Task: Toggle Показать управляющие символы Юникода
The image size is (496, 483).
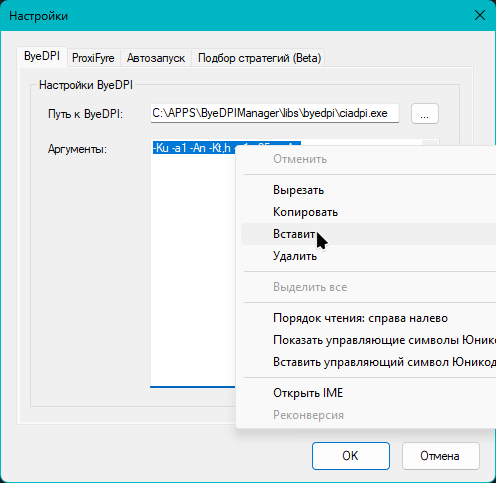Action: [x=368, y=340]
